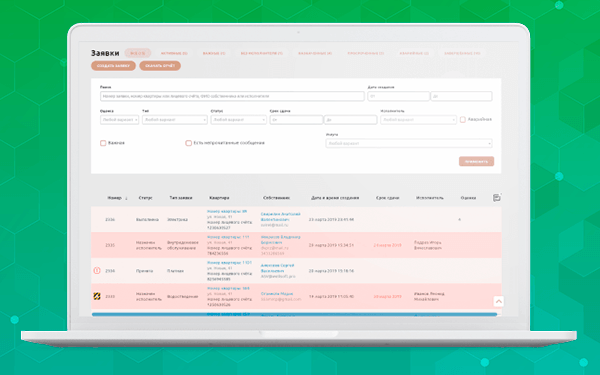Viewport: 600px width, 375px height.
Task: Expand the Статус filter dropdown
Action: 238,120
